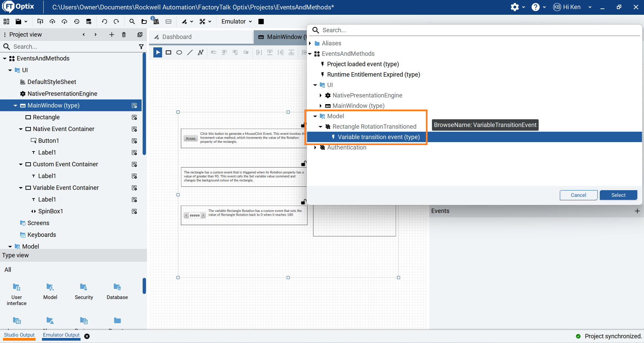Select Keyboards folder in the Project view
Screen dimensions: 644x343
[x=42, y=235]
